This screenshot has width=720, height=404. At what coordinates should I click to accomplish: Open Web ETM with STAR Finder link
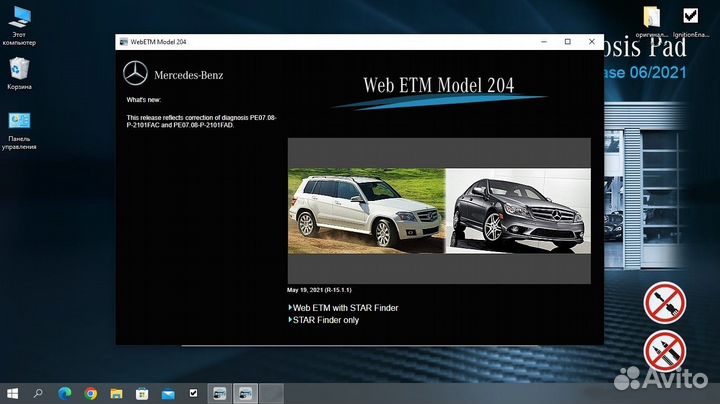pos(345,308)
